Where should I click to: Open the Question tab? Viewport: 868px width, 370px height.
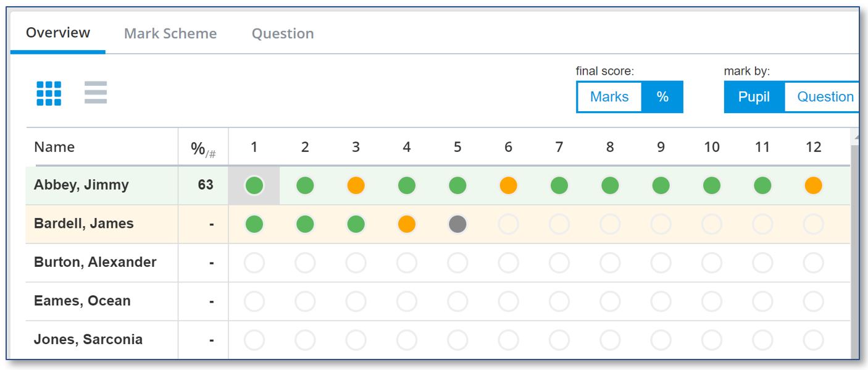pyautogui.click(x=283, y=33)
